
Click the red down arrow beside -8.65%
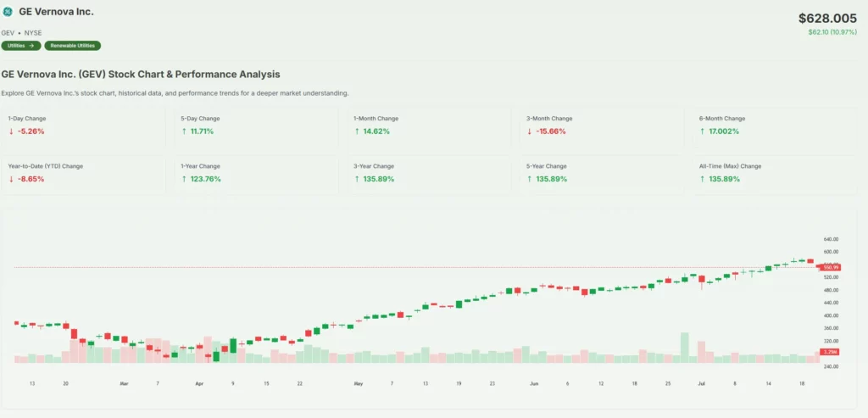click(11, 179)
